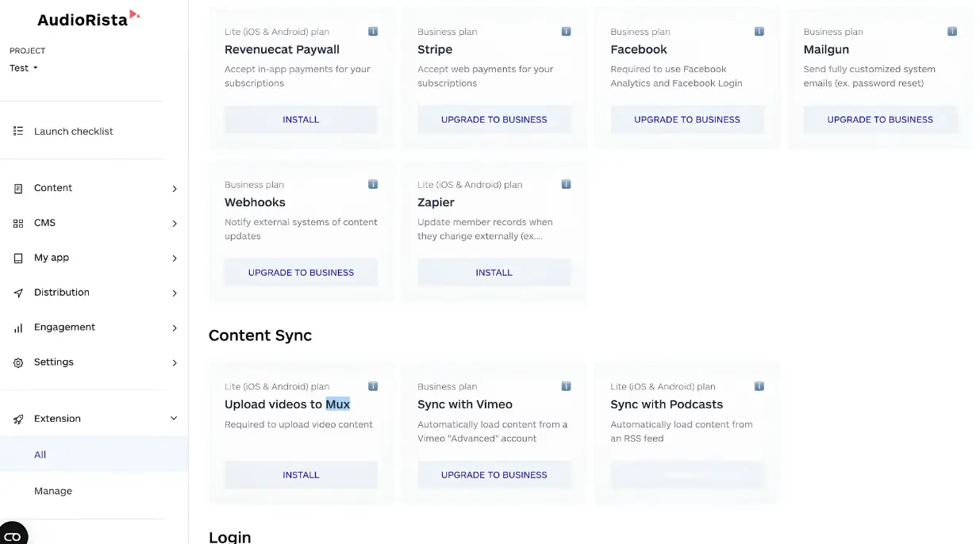Image resolution: width=980 pixels, height=544 pixels.
Task: Click Upgrade to Business for Mailgun
Action: tap(880, 120)
